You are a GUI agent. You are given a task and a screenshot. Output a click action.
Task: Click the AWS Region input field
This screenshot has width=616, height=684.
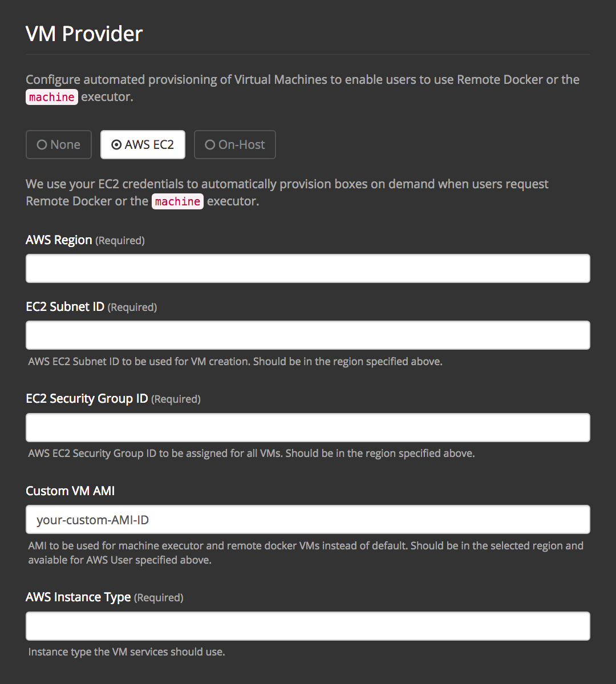click(x=308, y=268)
